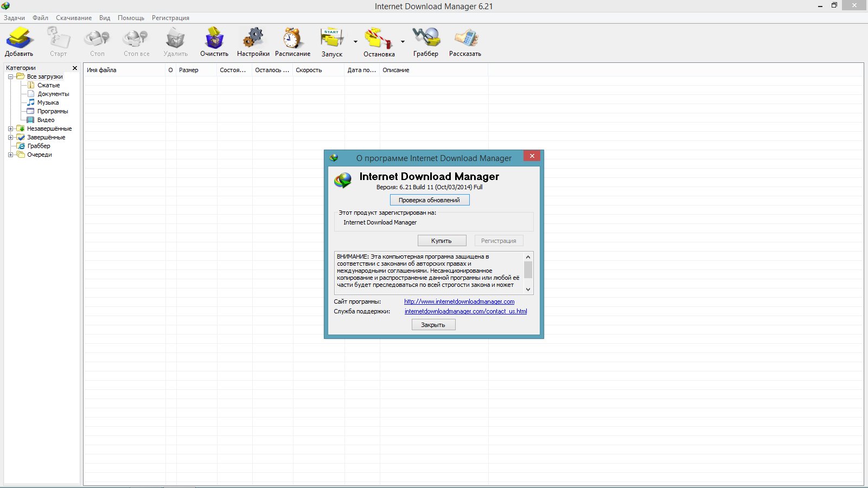Click Проверка обновлений button
Viewport: 868px width, 488px height.
429,200
